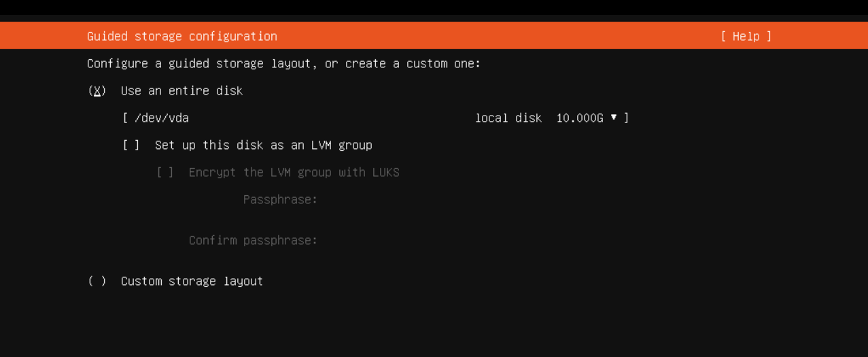Click the down arrow beside 10.000G
This screenshot has height=357, width=868.
[x=614, y=118]
